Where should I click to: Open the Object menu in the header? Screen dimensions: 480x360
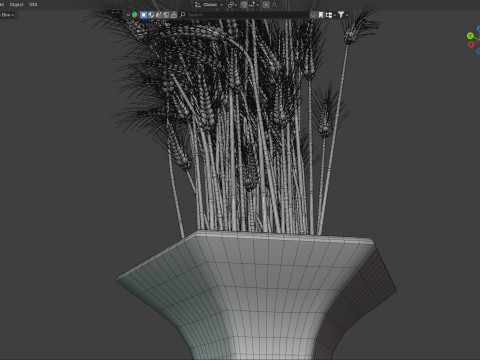pos(16,5)
